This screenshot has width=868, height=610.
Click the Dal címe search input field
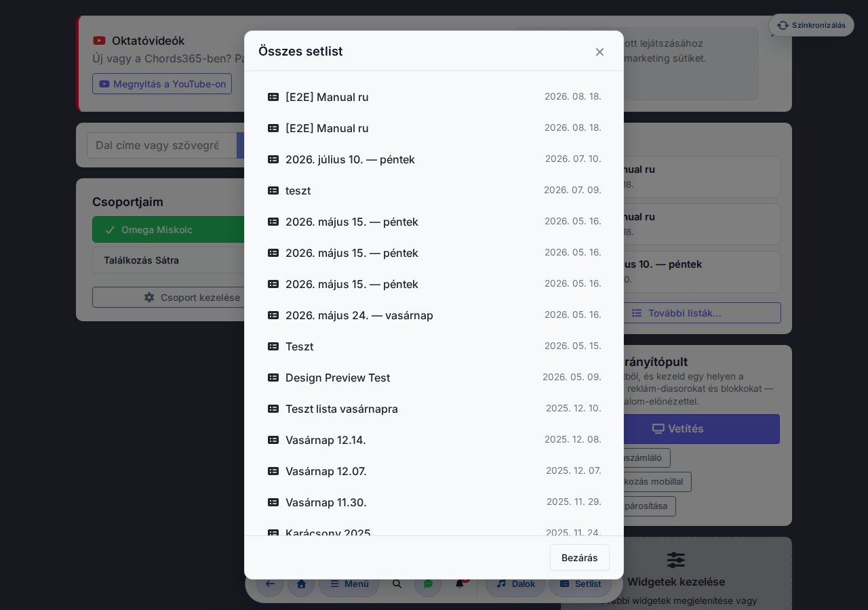(x=161, y=145)
